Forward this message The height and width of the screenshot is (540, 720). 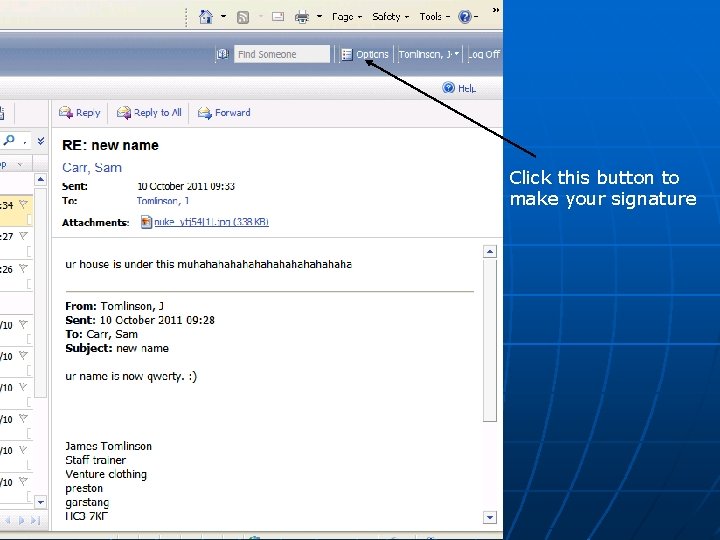coord(224,112)
